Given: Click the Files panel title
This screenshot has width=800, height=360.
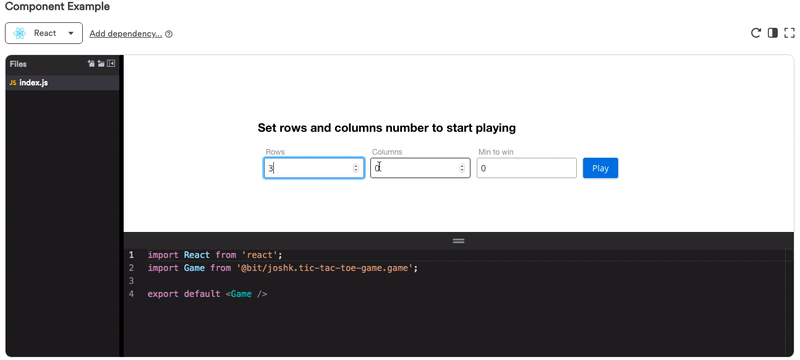Looking at the screenshot, I should (x=18, y=64).
